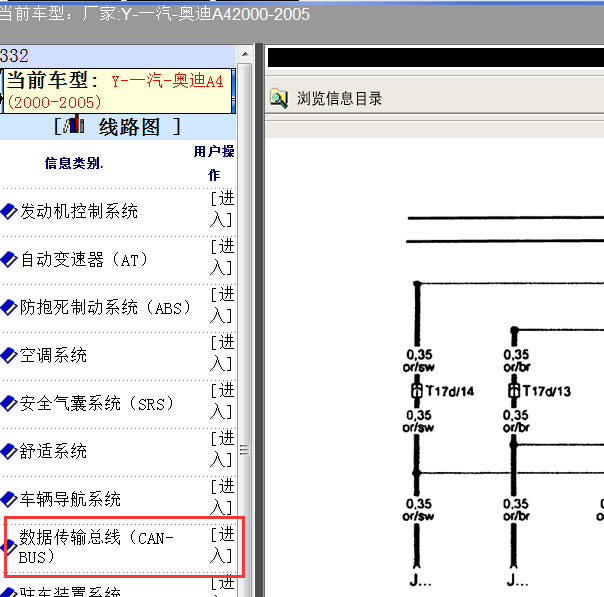Click [进入] for 车辆导航系统
Image resolution: width=604 pixels, height=597 pixels.
click(x=222, y=497)
